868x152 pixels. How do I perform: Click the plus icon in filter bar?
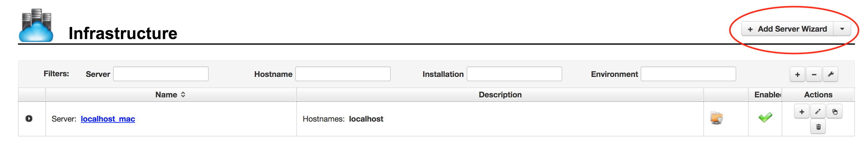click(797, 74)
